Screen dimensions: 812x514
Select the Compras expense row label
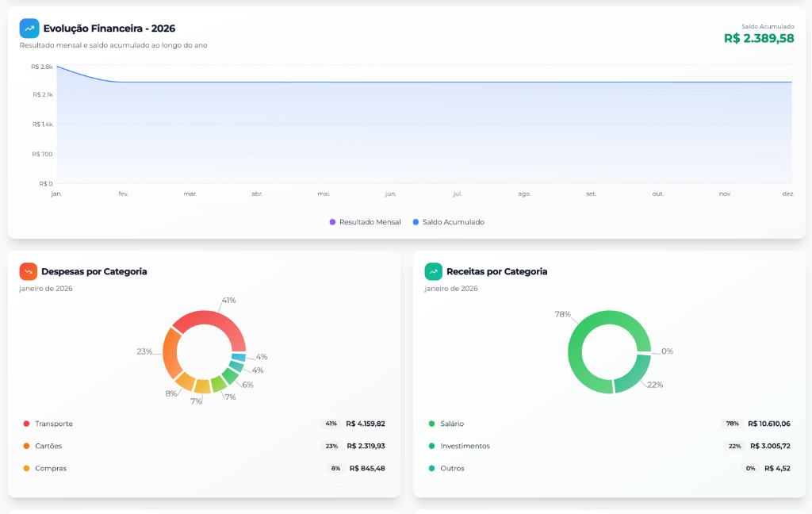tap(51, 469)
